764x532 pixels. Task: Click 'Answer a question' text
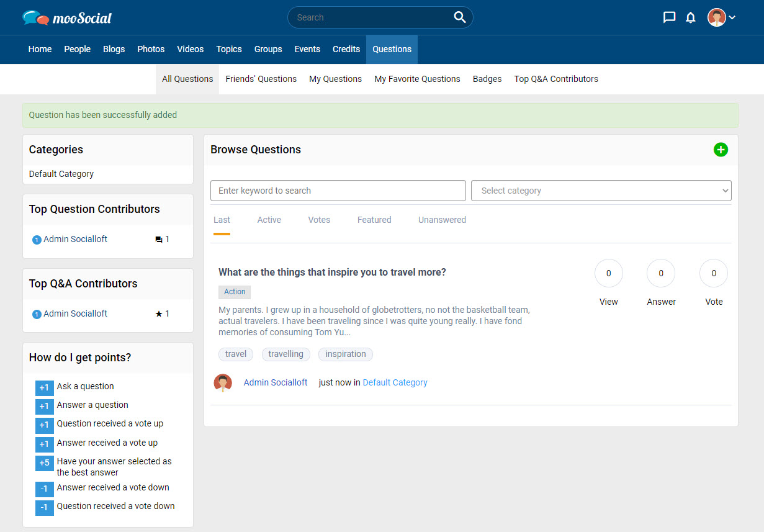(92, 405)
